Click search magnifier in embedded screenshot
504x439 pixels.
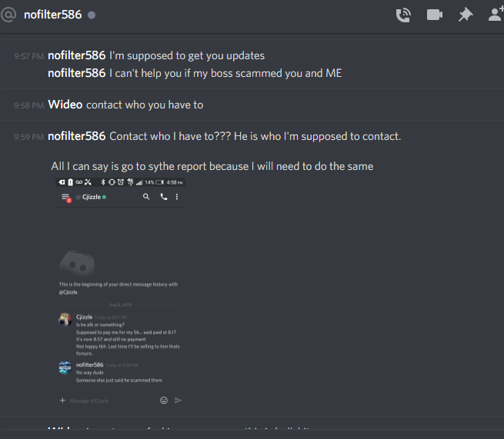pos(146,197)
